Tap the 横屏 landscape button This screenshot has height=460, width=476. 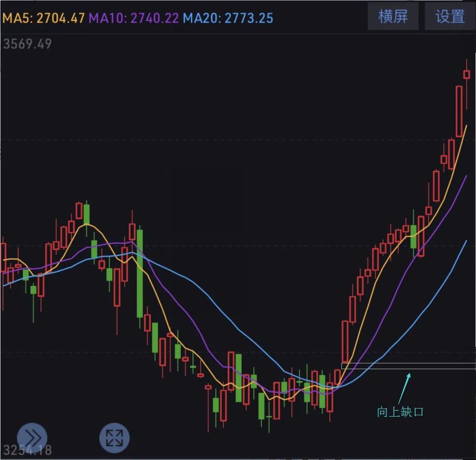click(393, 17)
